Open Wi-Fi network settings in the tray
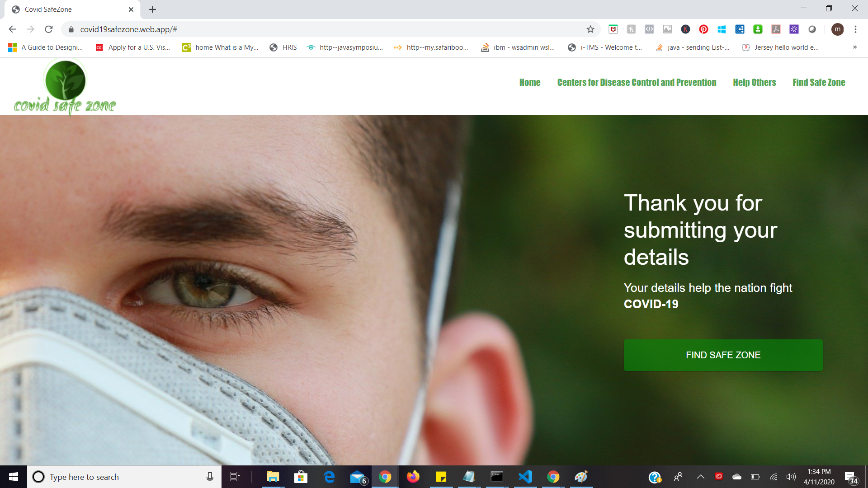 pyautogui.click(x=773, y=477)
